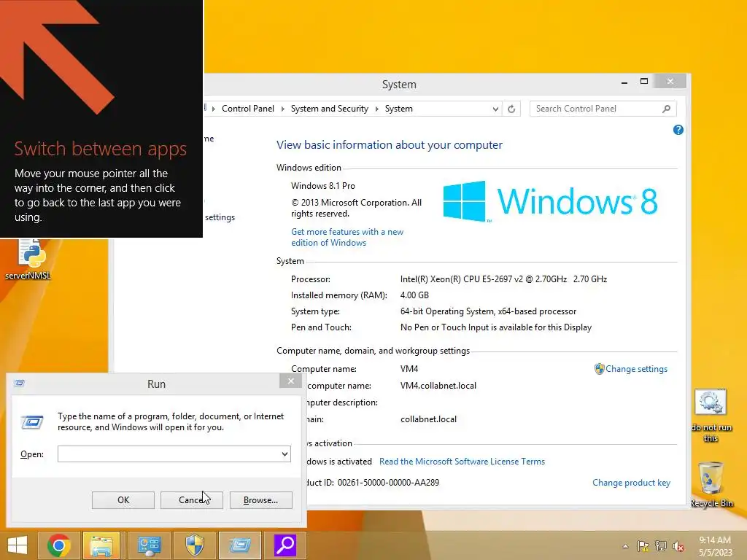Expand arrow after System and Security breadcrumb

377,109
